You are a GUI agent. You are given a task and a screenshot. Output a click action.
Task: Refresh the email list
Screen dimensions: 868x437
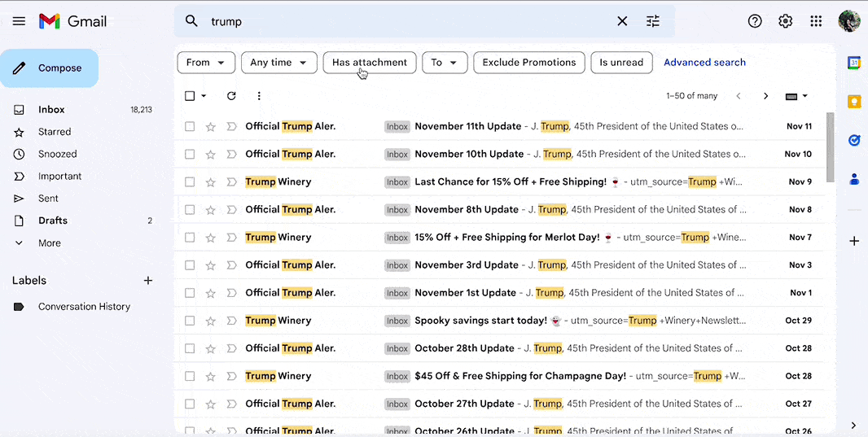coord(231,96)
